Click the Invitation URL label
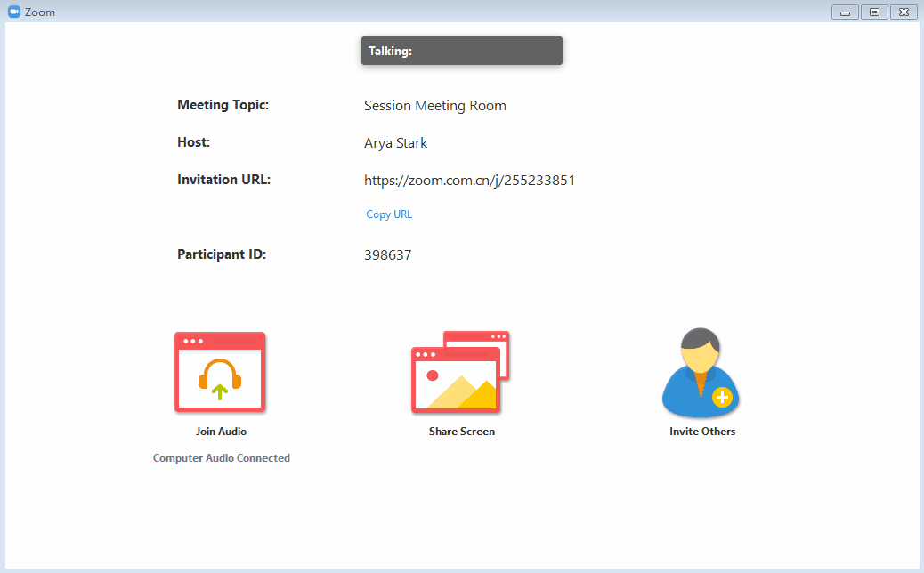Viewport: 924px width, 573px height. (224, 180)
